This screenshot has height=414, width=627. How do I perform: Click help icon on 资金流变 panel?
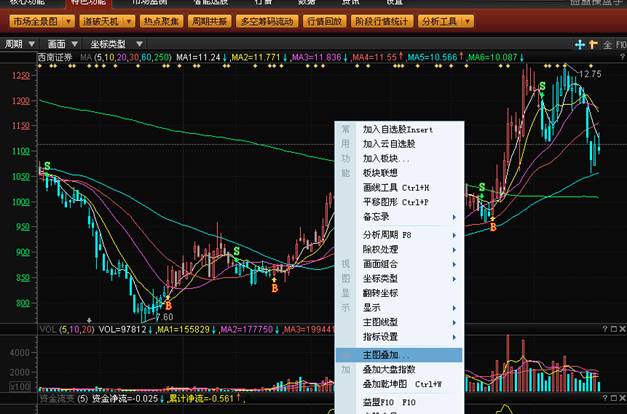point(605,398)
